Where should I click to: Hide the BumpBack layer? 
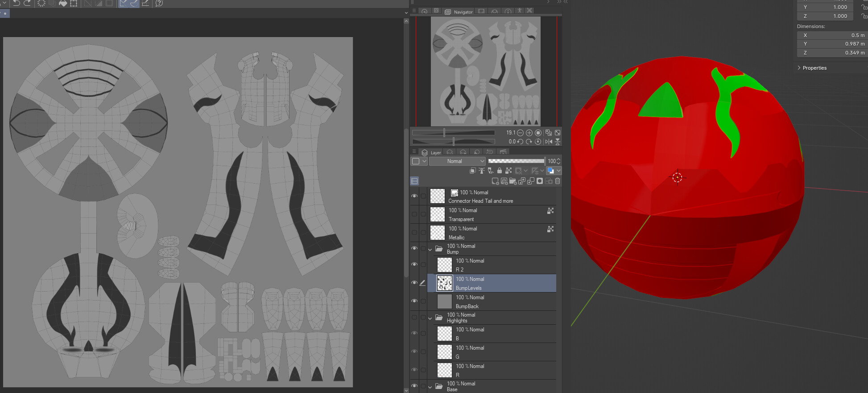414,301
